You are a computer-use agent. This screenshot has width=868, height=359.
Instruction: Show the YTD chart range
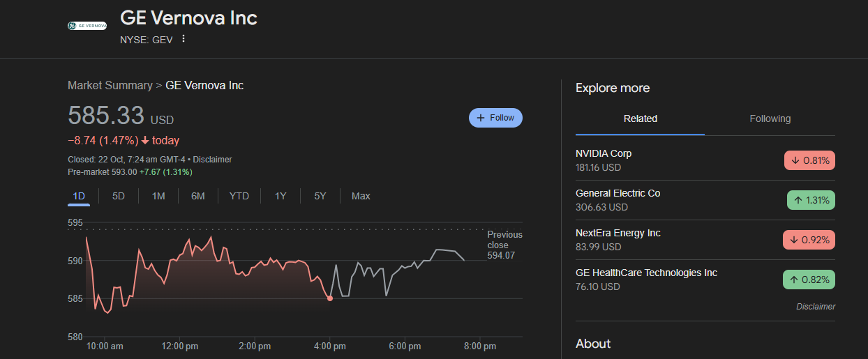[x=239, y=196]
